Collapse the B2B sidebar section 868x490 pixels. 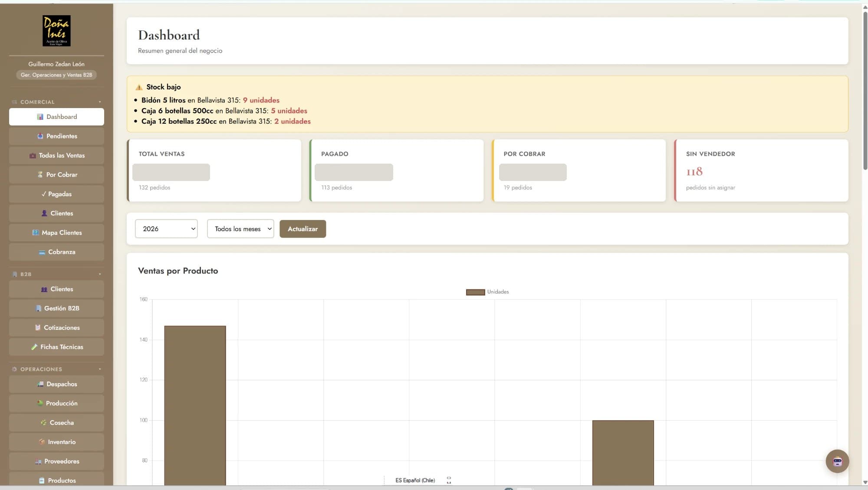point(56,274)
